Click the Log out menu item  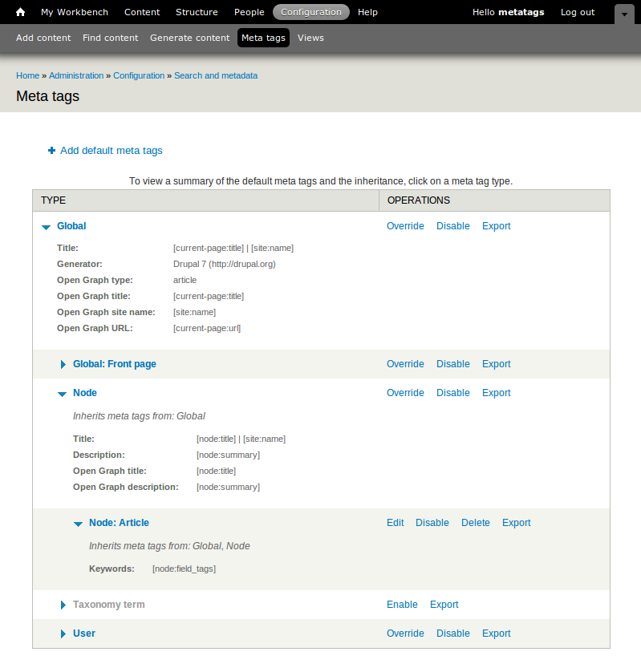pos(578,12)
